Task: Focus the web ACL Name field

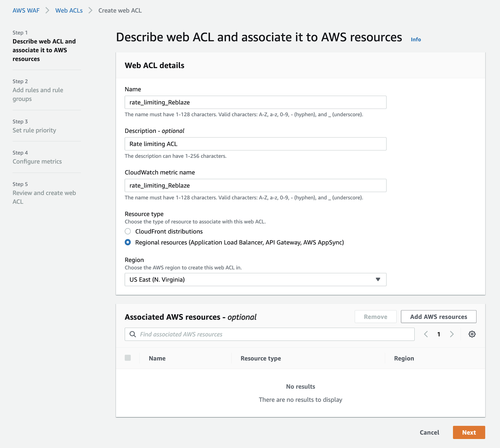Action: click(x=255, y=102)
